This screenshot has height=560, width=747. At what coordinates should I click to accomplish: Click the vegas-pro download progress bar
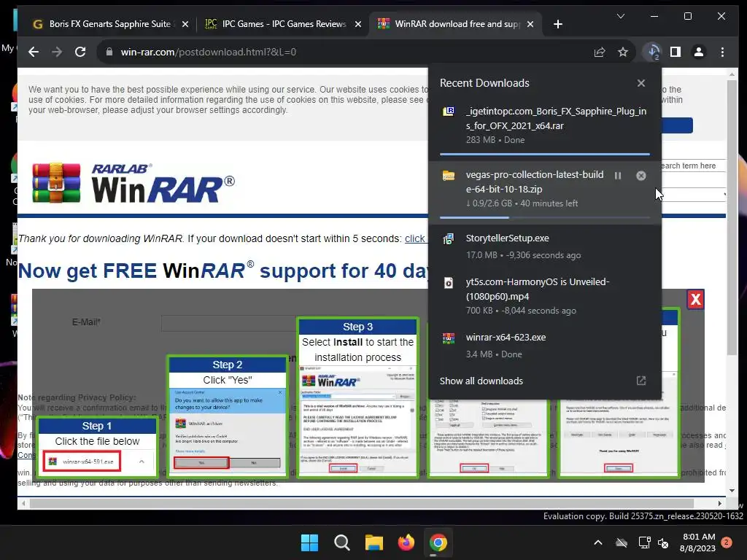point(544,217)
